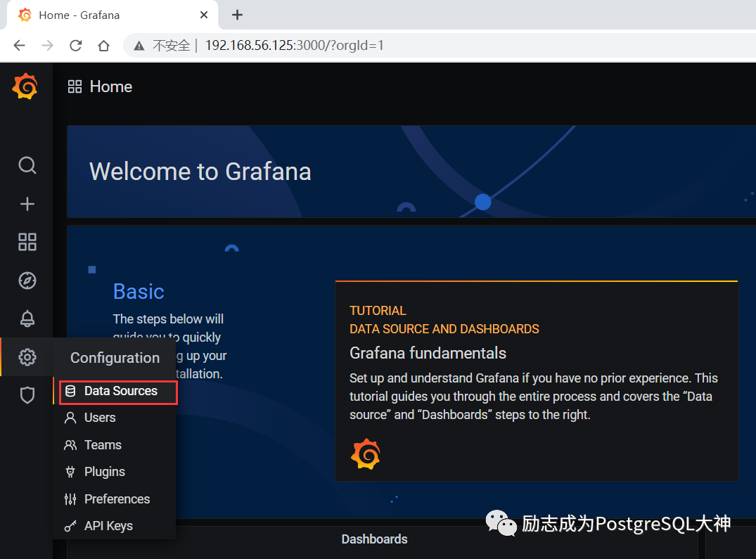Reload the page with refresh icon
Viewport: 756px width, 559px height.
(76, 45)
